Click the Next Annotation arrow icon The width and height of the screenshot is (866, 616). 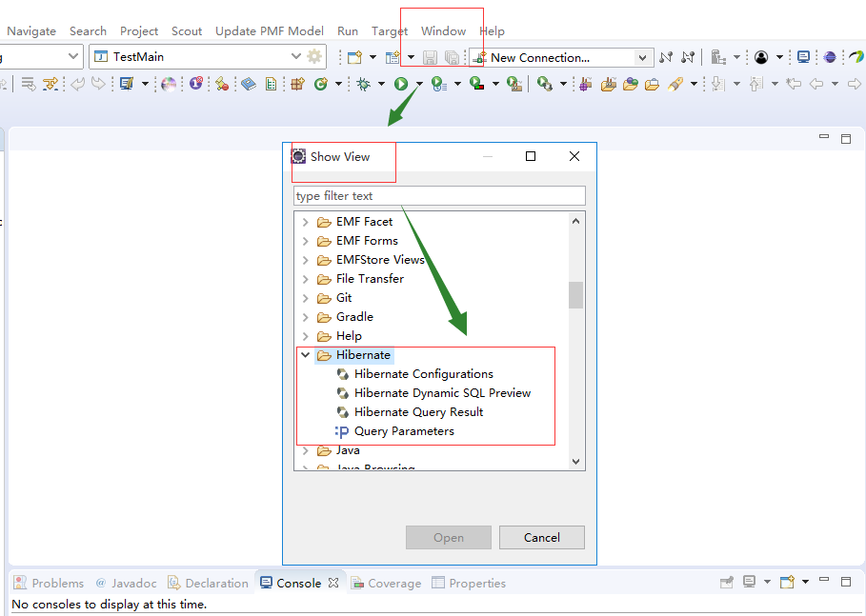pos(718,84)
